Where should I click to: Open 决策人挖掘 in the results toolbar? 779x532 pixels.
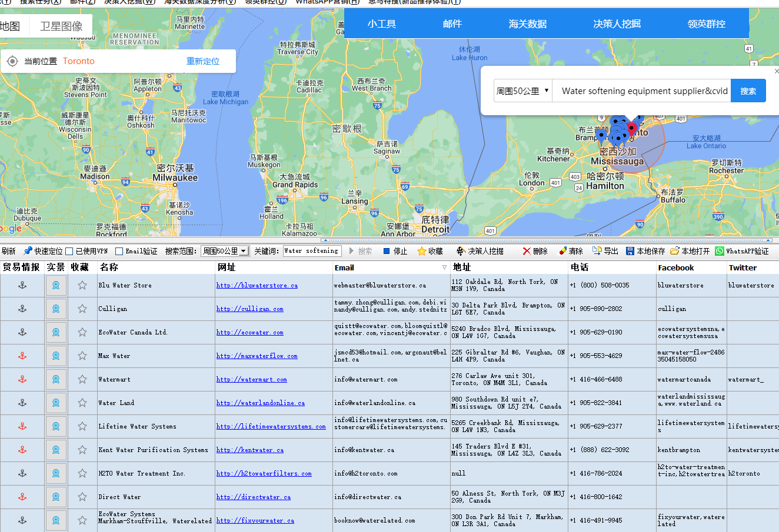(x=480, y=251)
